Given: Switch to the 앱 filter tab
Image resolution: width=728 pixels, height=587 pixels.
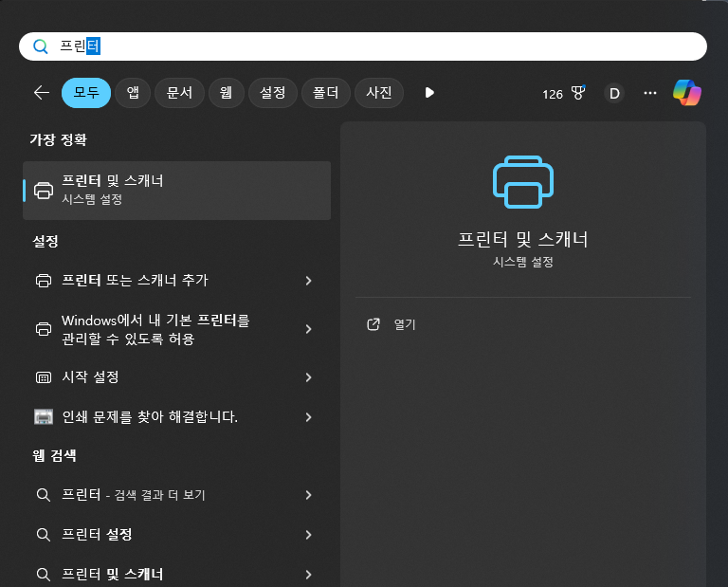Looking at the screenshot, I should coord(133,93).
